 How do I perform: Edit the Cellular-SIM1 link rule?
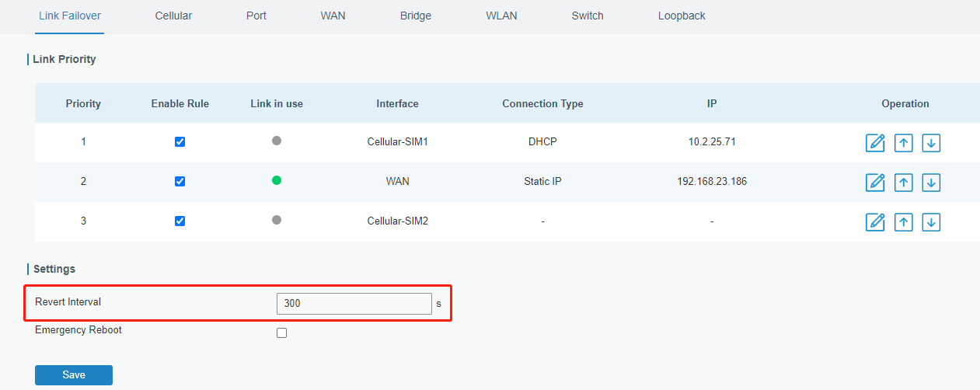pos(875,143)
